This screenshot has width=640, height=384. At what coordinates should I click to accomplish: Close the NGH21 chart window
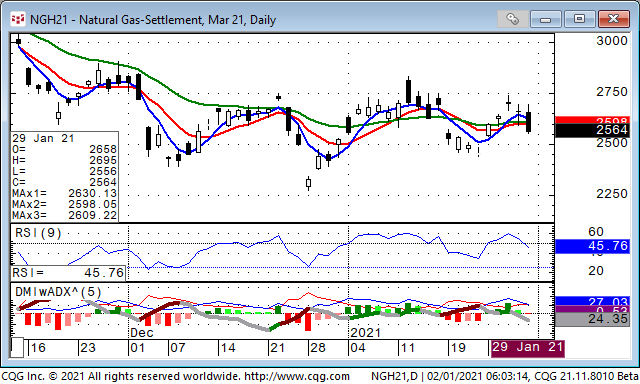[613, 19]
